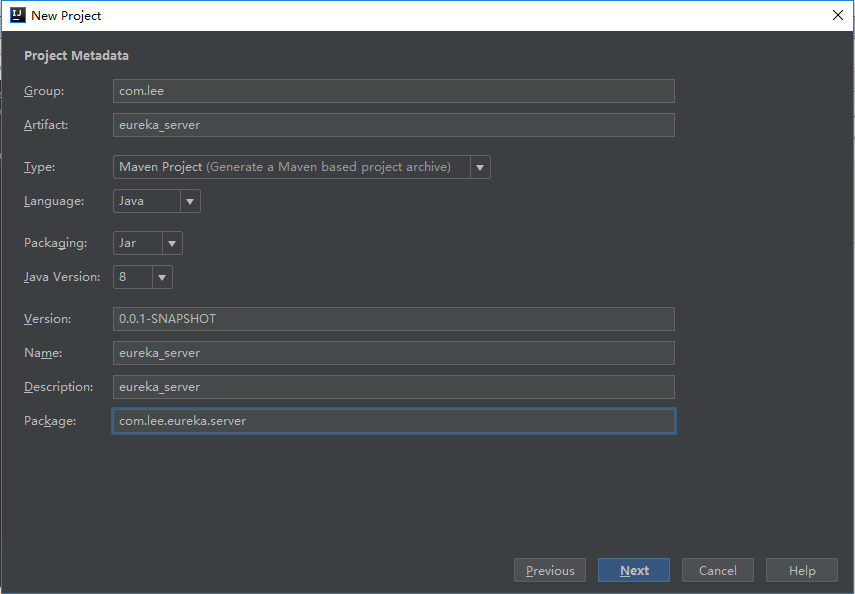Click into the Description field
Screen dimensions: 855x594
point(394,387)
